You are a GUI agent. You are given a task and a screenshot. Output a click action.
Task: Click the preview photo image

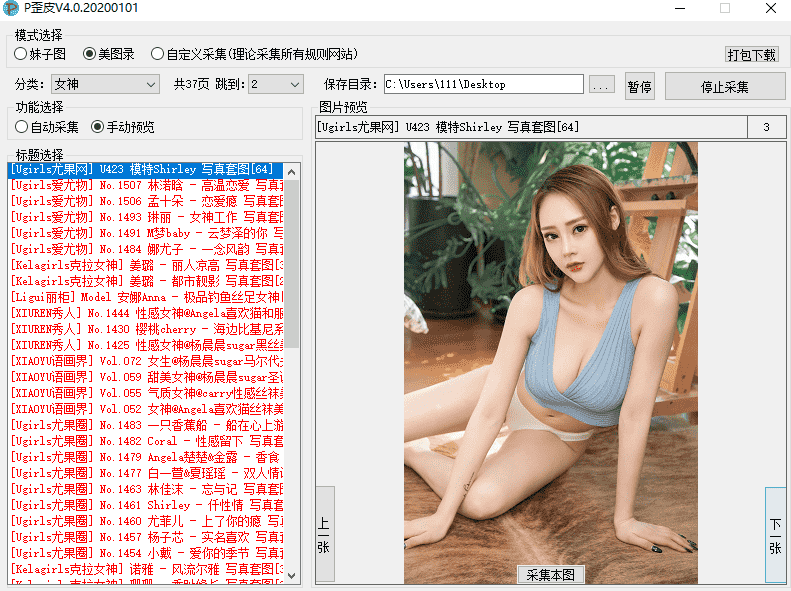pyautogui.click(x=550, y=363)
